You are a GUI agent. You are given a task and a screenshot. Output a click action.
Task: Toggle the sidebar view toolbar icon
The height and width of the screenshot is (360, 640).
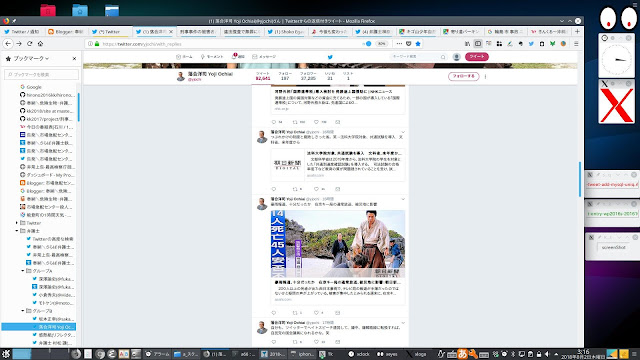coord(478,44)
